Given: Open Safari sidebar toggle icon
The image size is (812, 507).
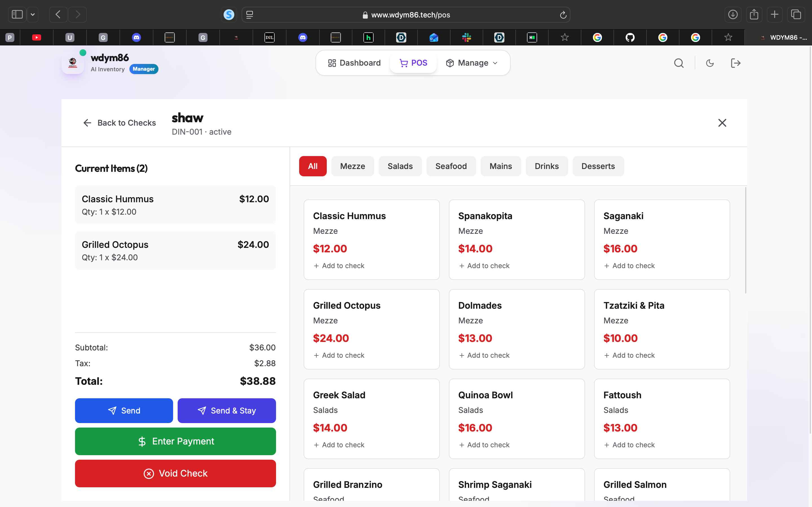Looking at the screenshot, I should pyautogui.click(x=17, y=14).
